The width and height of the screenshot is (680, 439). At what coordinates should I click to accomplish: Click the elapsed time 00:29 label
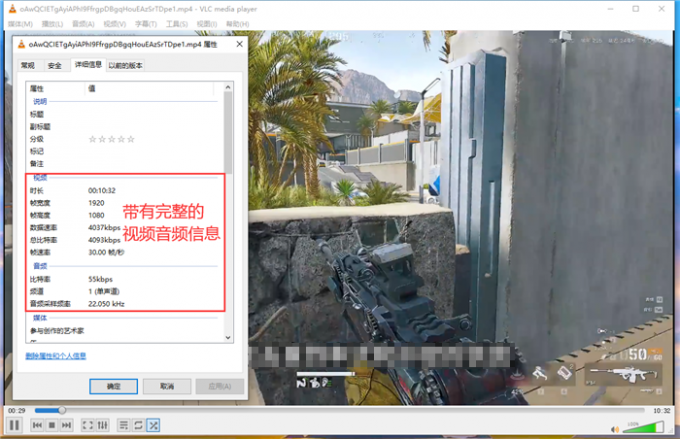tap(16, 410)
